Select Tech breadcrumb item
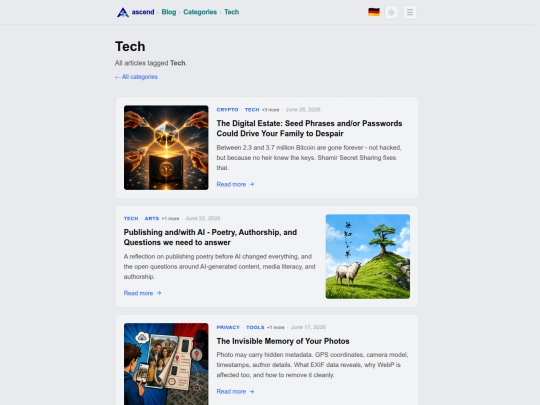540x405 pixels. [231, 12]
